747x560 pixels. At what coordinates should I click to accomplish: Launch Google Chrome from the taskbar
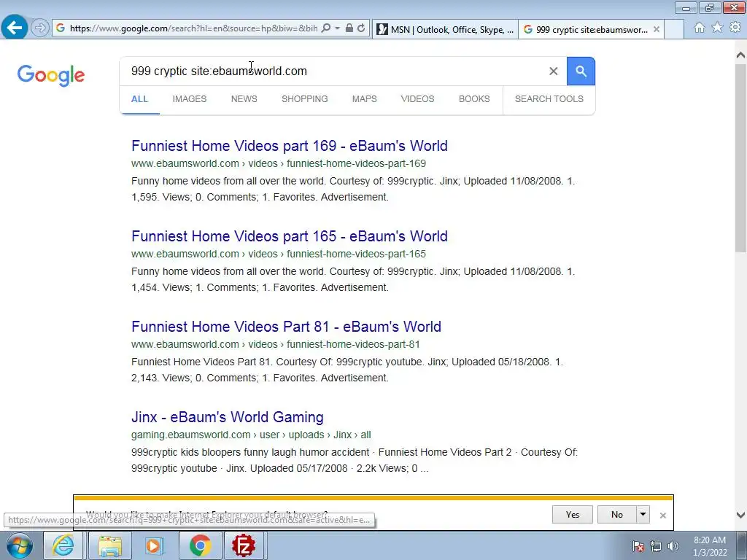tap(200, 545)
